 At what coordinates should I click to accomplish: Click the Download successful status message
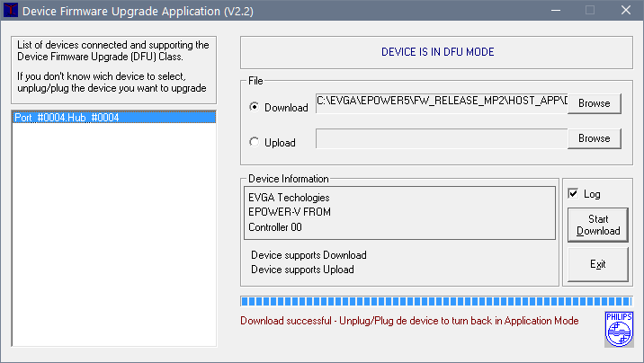tap(409, 321)
